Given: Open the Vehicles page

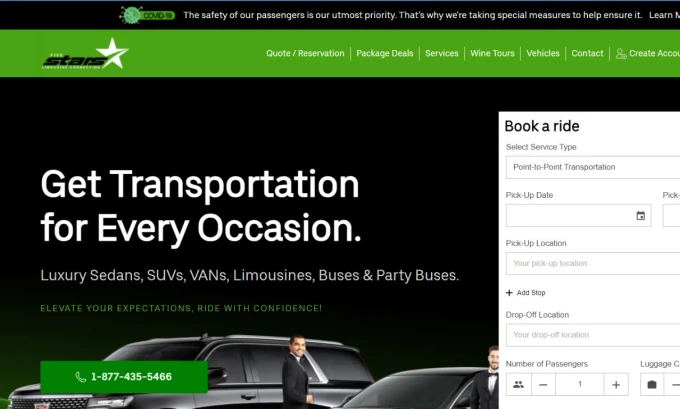Looking at the screenshot, I should coord(543,53).
